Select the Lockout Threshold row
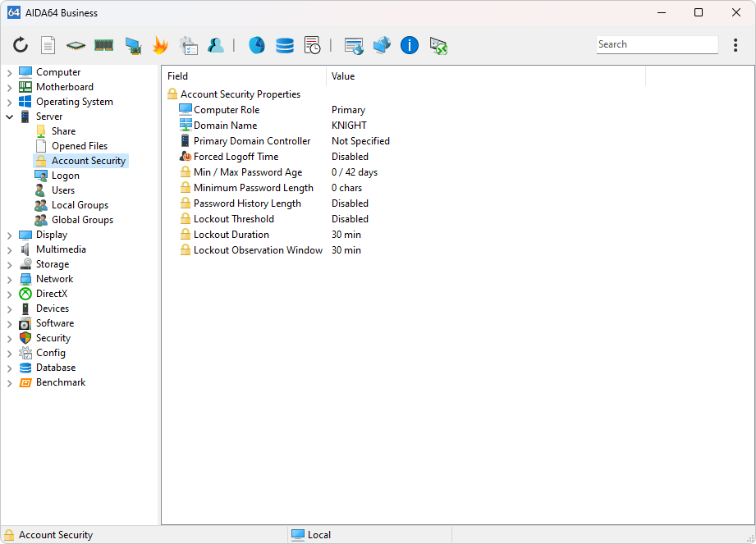The width and height of the screenshot is (756, 544). [x=234, y=219]
